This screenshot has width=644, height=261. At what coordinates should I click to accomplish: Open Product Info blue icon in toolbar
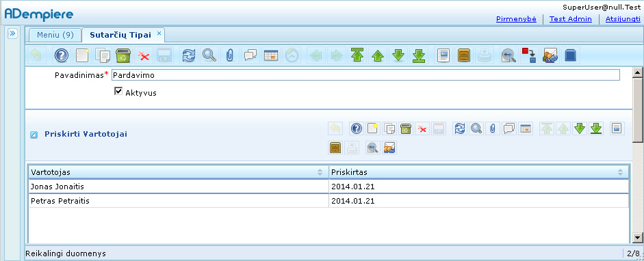(570, 55)
